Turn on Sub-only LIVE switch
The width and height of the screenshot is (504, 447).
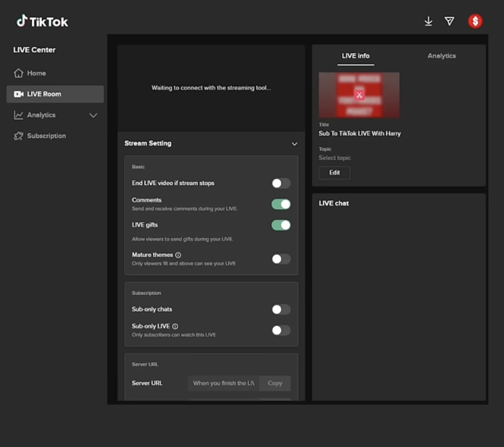(281, 330)
